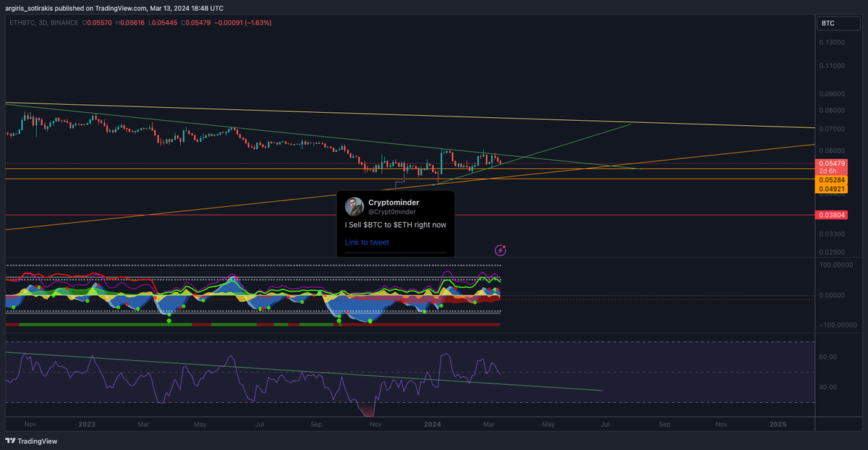The width and height of the screenshot is (868, 450).
Task: Click the TradingView logo at bottom left
Action: click(31, 441)
